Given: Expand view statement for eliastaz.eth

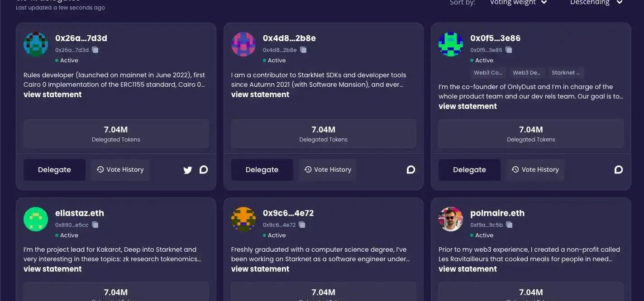Looking at the screenshot, I should click(52, 269).
